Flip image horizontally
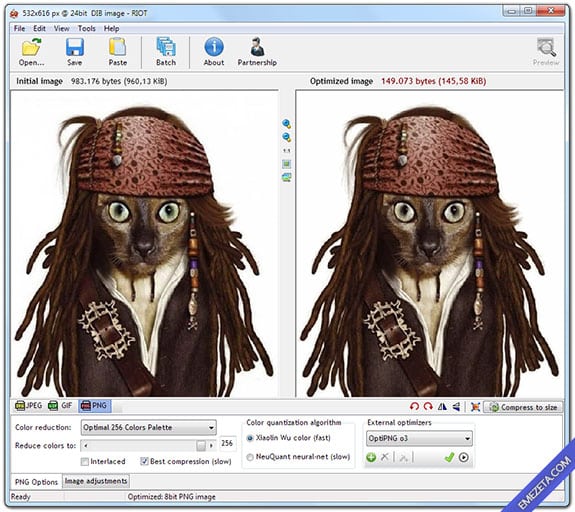 (443, 406)
